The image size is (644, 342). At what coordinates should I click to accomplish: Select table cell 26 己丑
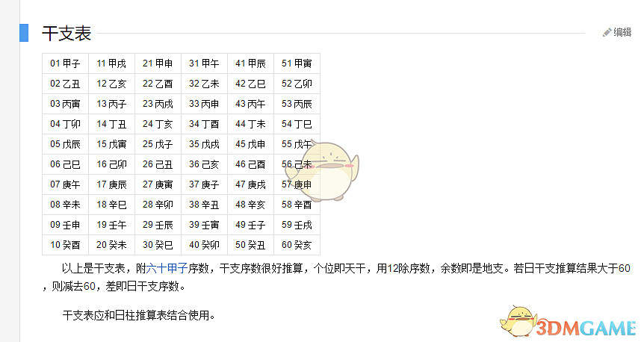click(x=158, y=164)
